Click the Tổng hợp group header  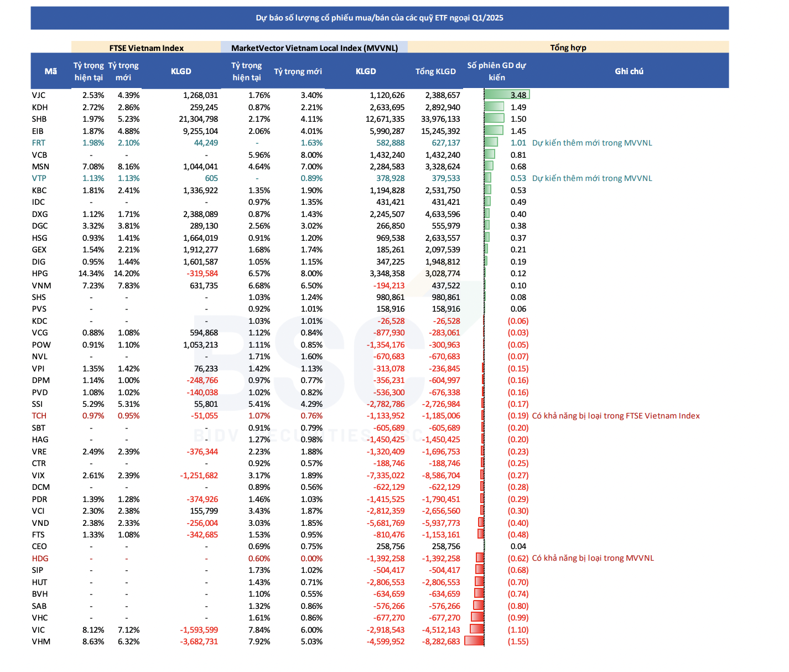pos(568,48)
